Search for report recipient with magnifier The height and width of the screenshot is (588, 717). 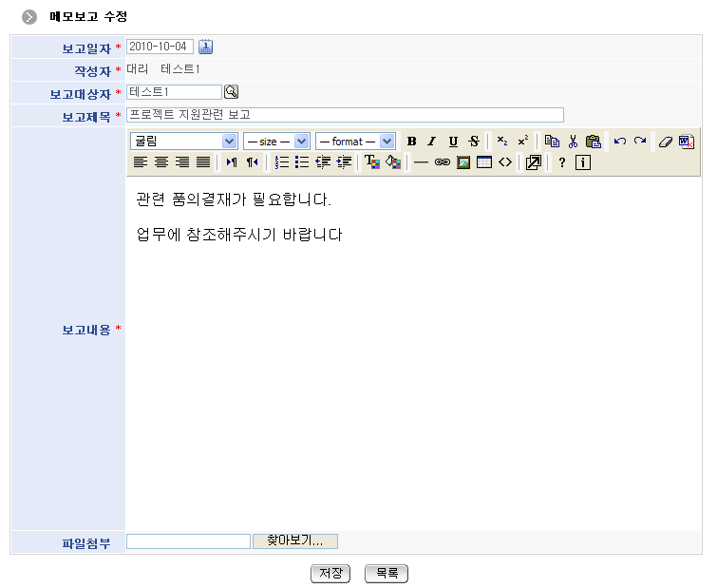pos(231,92)
